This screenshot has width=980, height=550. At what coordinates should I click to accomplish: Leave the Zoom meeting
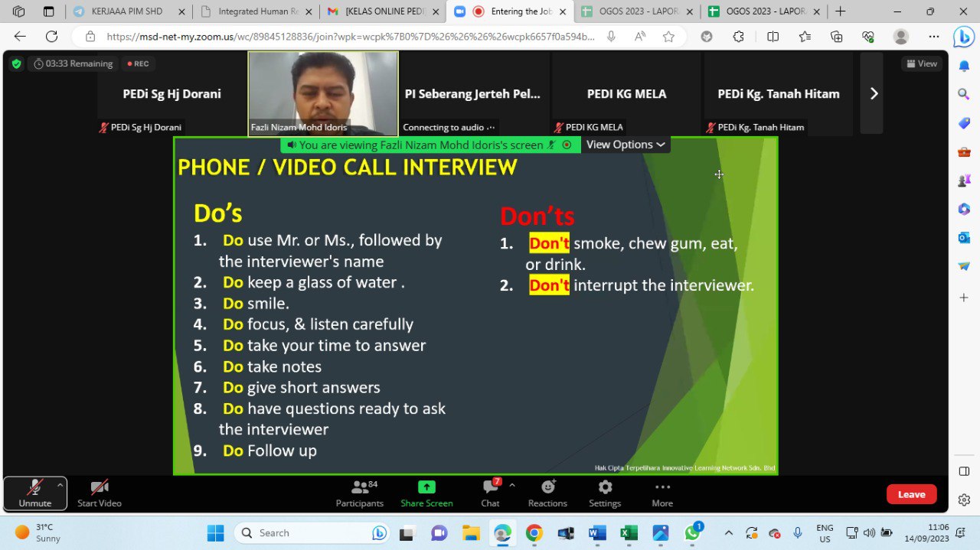(x=911, y=494)
